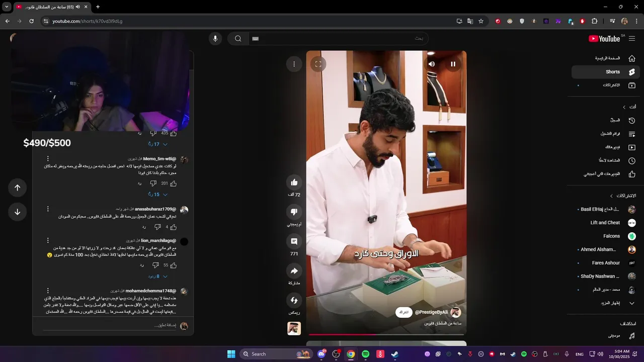The width and height of the screenshot is (644, 362).
Task: Expand the 17 replies thread
Action: click(x=157, y=144)
